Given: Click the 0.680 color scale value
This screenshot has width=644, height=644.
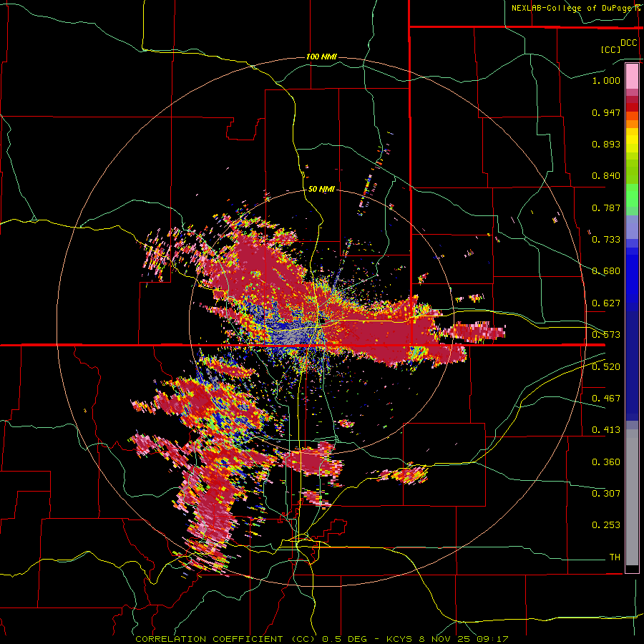Looking at the screenshot, I should [x=606, y=271].
